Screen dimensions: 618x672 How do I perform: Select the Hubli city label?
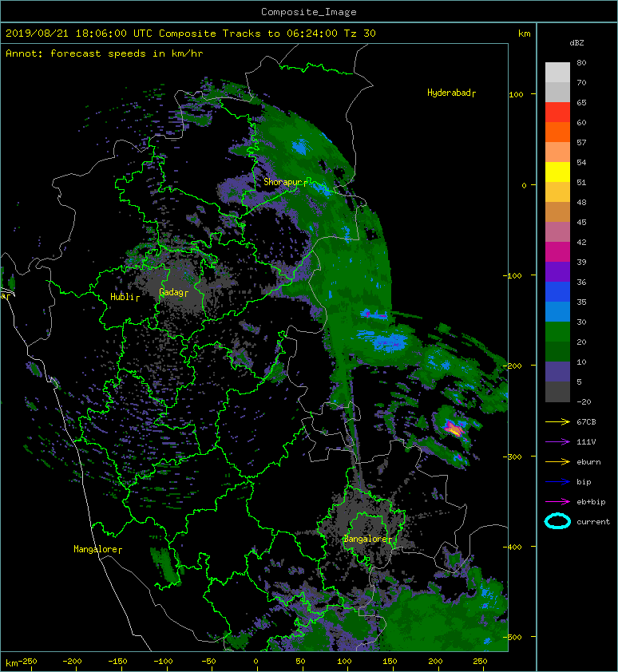[125, 297]
